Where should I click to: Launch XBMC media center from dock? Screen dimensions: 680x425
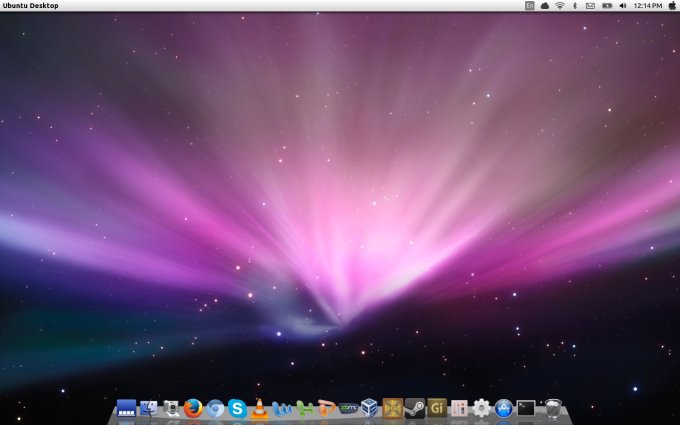pos(348,408)
